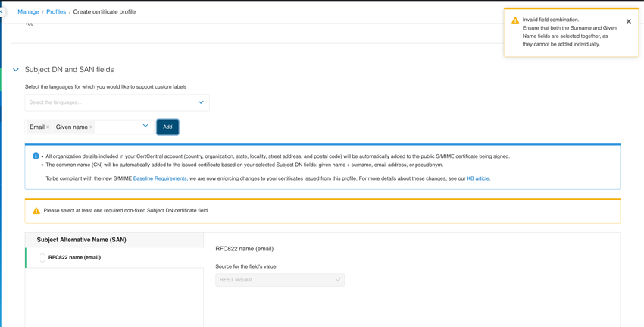Click the blue info icon in the notice box
644x327 pixels.
pyautogui.click(x=36, y=156)
